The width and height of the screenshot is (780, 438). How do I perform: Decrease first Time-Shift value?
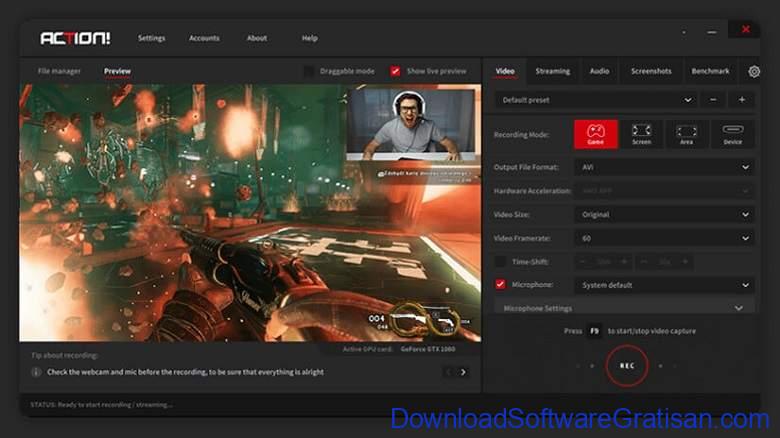point(583,261)
